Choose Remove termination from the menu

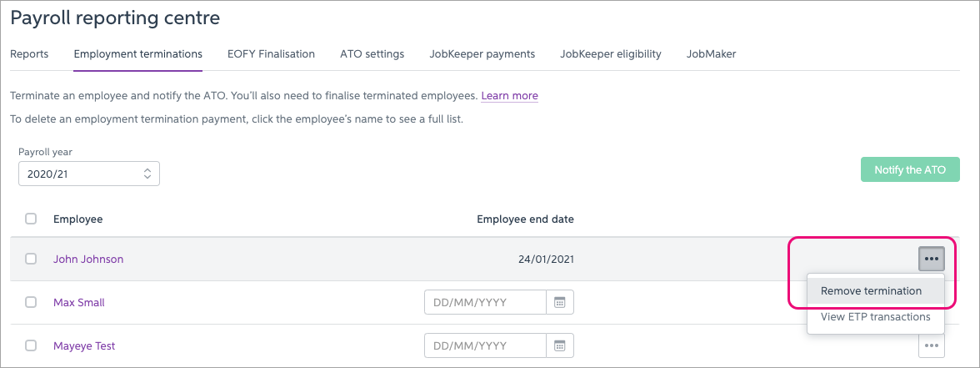point(871,291)
